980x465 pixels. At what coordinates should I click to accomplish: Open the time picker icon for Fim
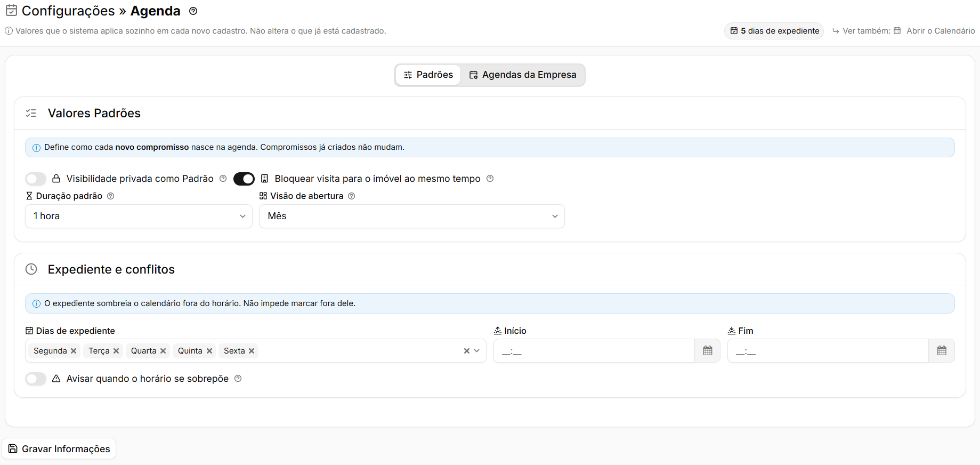point(942,351)
